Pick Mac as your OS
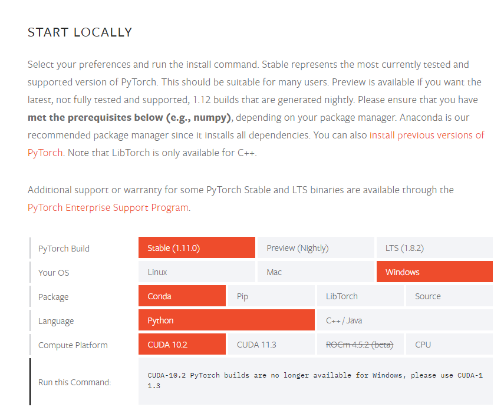 pos(315,272)
